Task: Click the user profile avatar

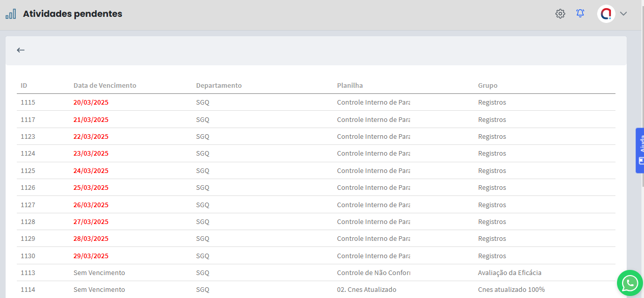Action: click(x=606, y=14)
